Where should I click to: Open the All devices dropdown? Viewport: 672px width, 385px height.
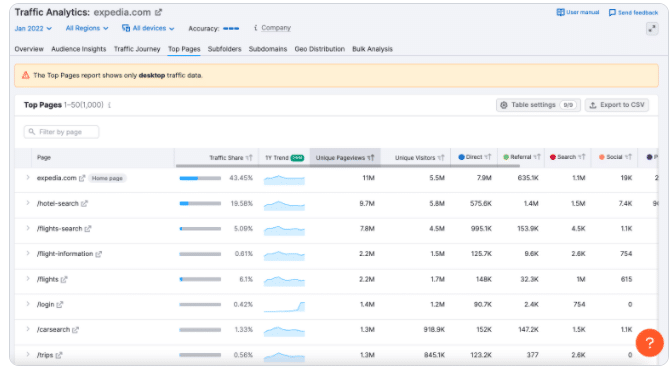148,28
